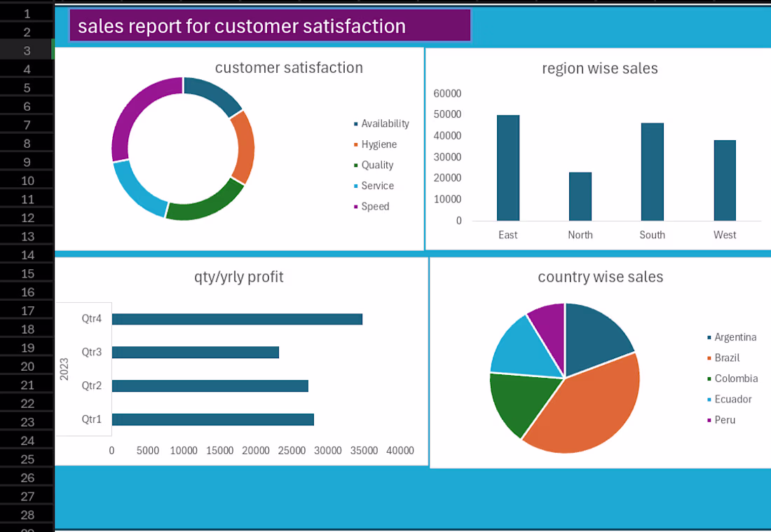Select the Colombia legend entry
Image resolution: width=771 pixels, height=532 pixels.
(x=732, y=378)
